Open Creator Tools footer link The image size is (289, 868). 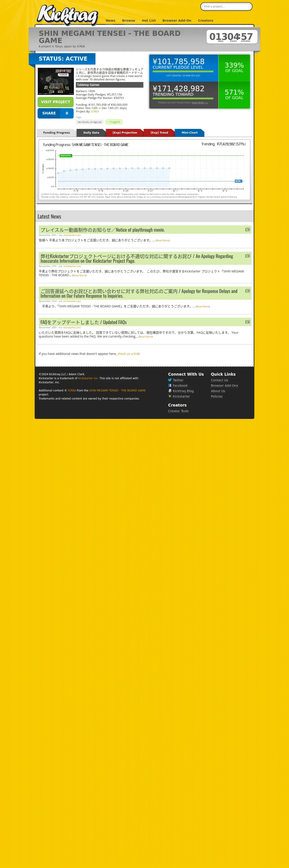(x=178, y=411)
